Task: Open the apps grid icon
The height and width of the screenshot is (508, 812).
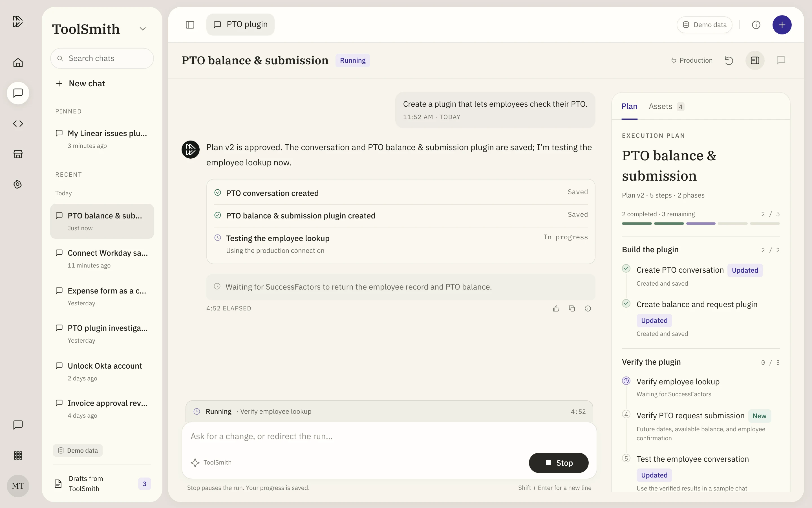Action: point(18,456)
